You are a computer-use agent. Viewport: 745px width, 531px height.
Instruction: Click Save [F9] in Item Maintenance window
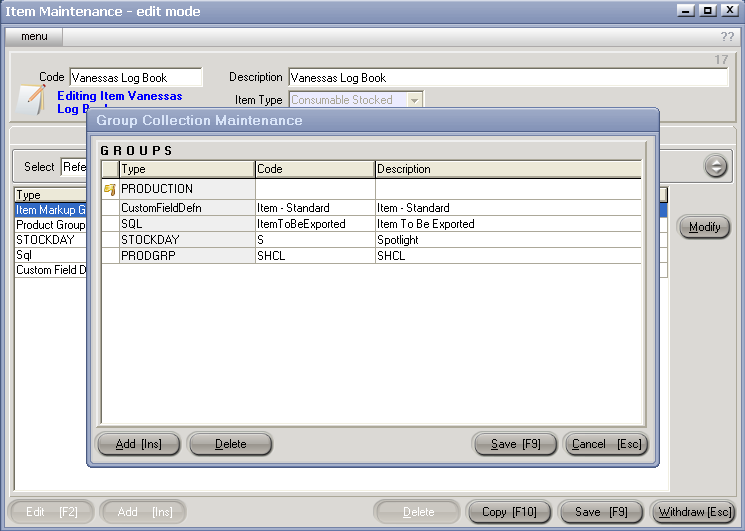pyautogui.click(x=601, y=512)
